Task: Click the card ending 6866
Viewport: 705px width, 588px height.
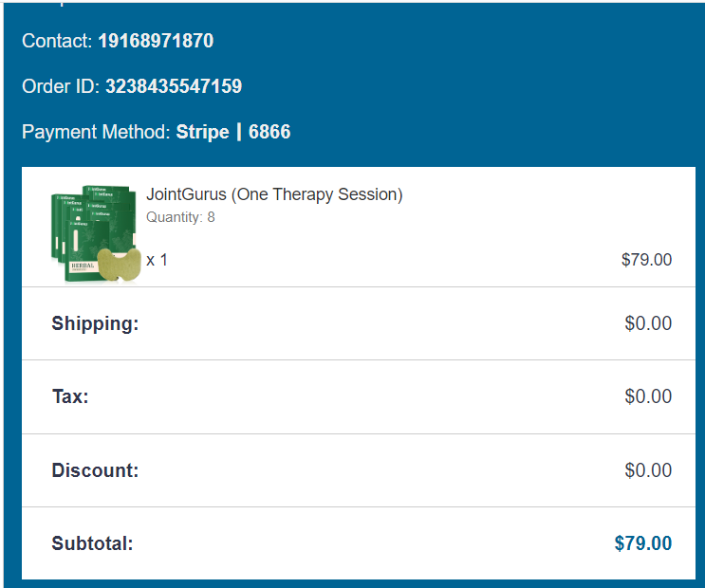Action: 269,133
